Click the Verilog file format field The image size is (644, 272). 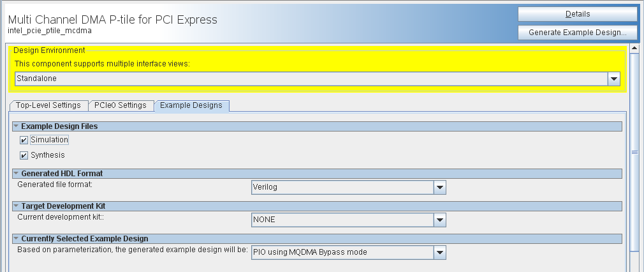(342, 188)
